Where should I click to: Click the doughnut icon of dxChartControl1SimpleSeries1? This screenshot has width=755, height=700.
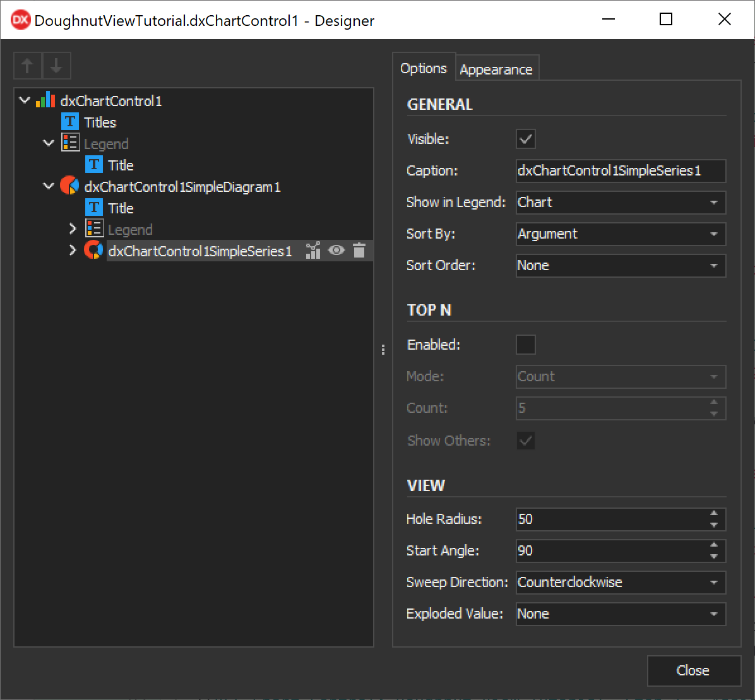tap(93, 251)
